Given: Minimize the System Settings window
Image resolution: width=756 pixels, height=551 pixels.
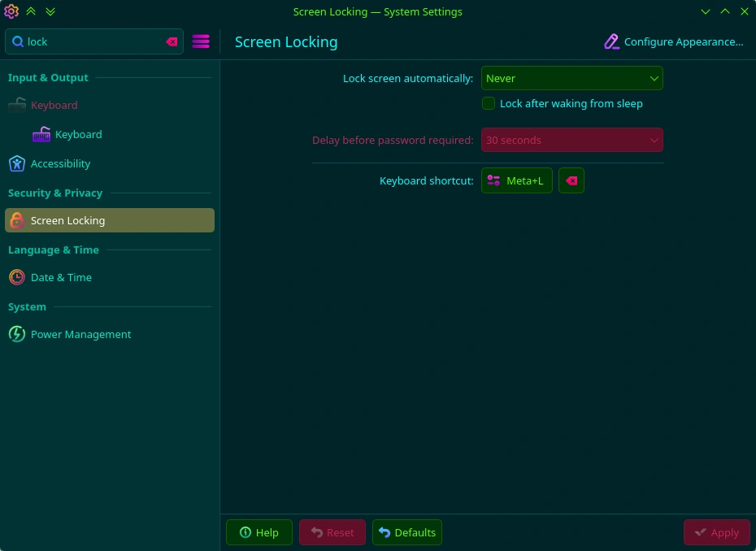Looking at the screenshot, I should click(x=706, y=11).
